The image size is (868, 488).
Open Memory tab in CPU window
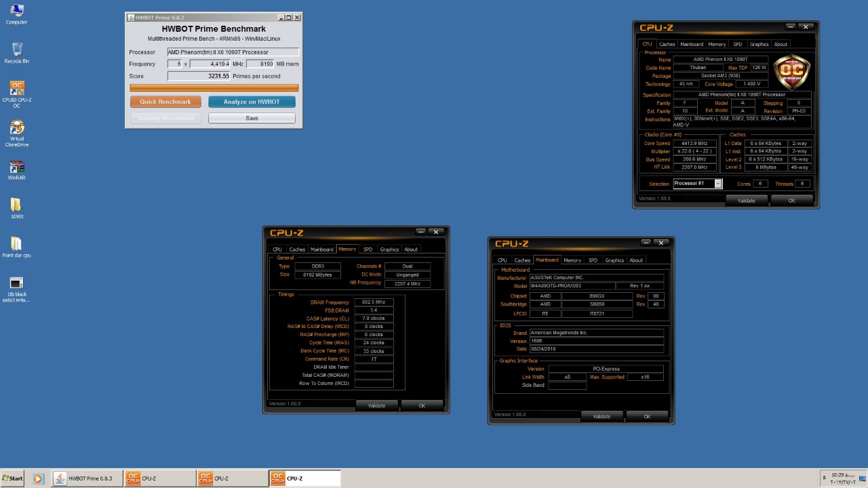(717, 44)
